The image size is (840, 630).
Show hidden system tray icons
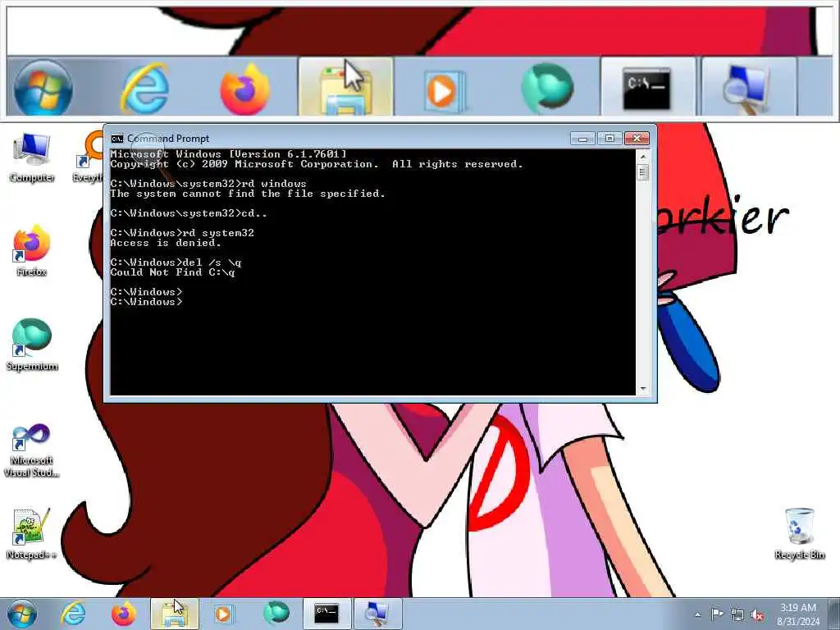(697, 615)
